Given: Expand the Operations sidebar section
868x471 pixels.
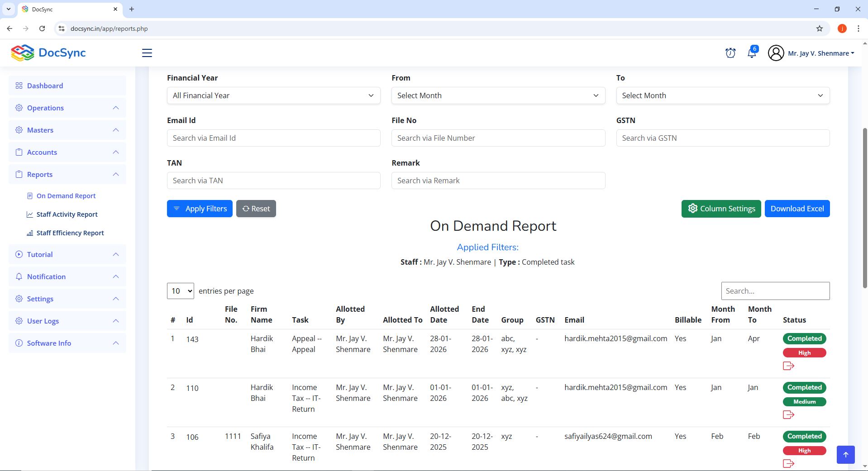Looking at the screenshot, I should point(67,108).
